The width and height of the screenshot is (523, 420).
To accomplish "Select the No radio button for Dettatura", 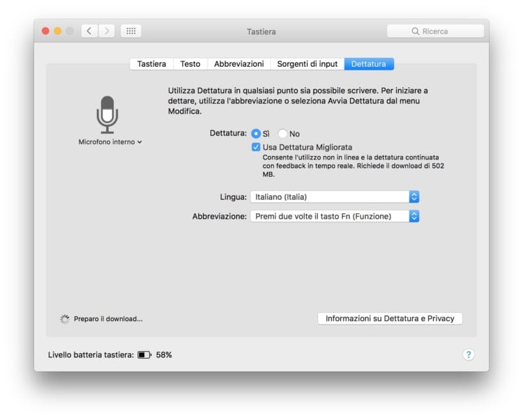I will 283,134.
